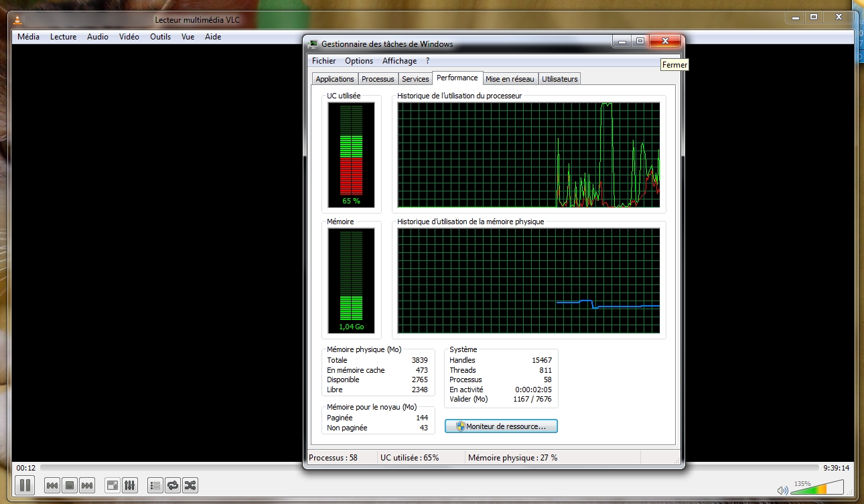Close Task Manager with Fermer button

(x=665, y=41)
